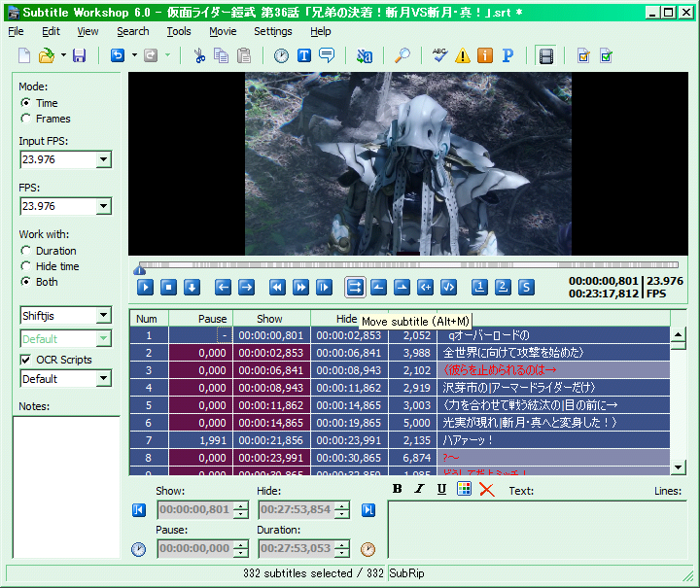The image size is (700, 588).
Task: Toggle the video preview film icon
Action: 546,55
